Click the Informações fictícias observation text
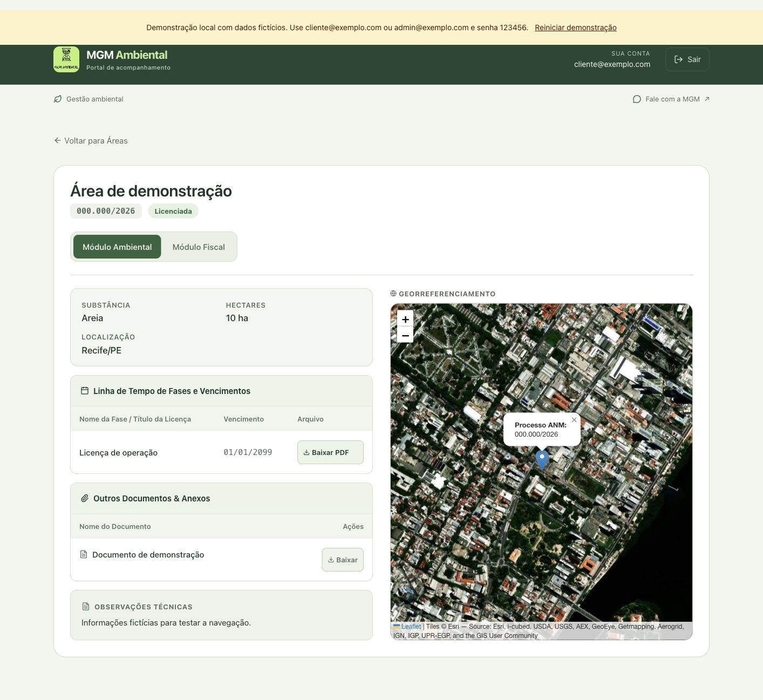Screen dimensions: 763x700 pos(166,623)
